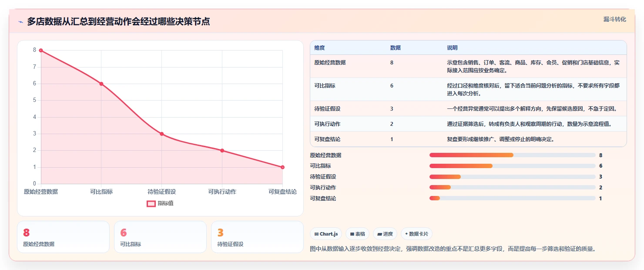
Task: Click value 1 in the table's 数据 column
Action: coord(392,139)
